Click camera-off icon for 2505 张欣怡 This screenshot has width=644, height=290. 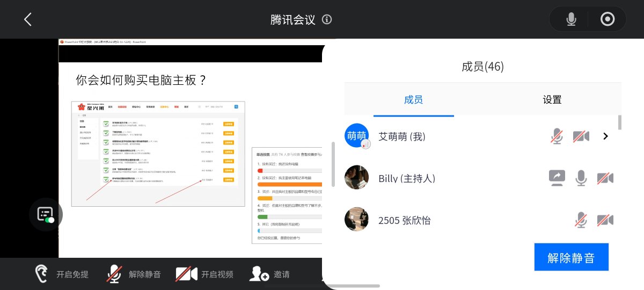tap(605, 220)
